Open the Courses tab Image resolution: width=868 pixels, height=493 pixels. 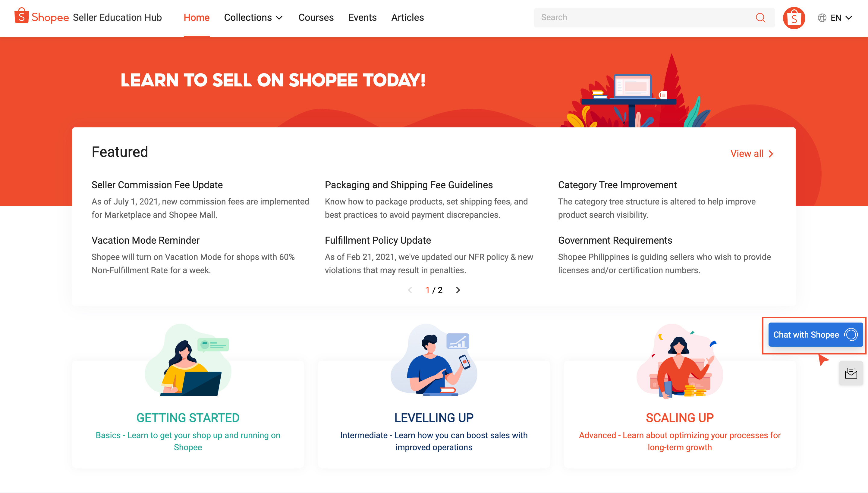click(316, 17)
